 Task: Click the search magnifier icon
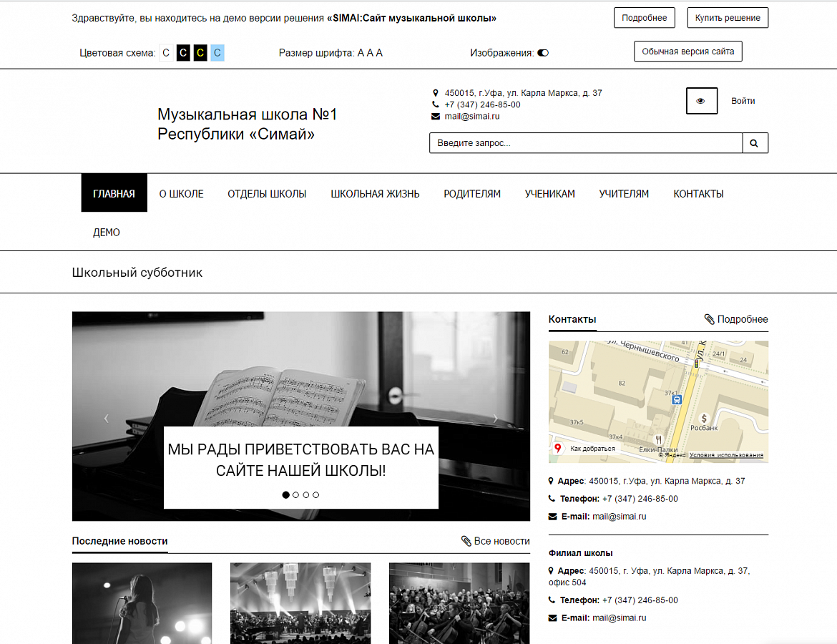pyautogui.click(x=755, y=142)
